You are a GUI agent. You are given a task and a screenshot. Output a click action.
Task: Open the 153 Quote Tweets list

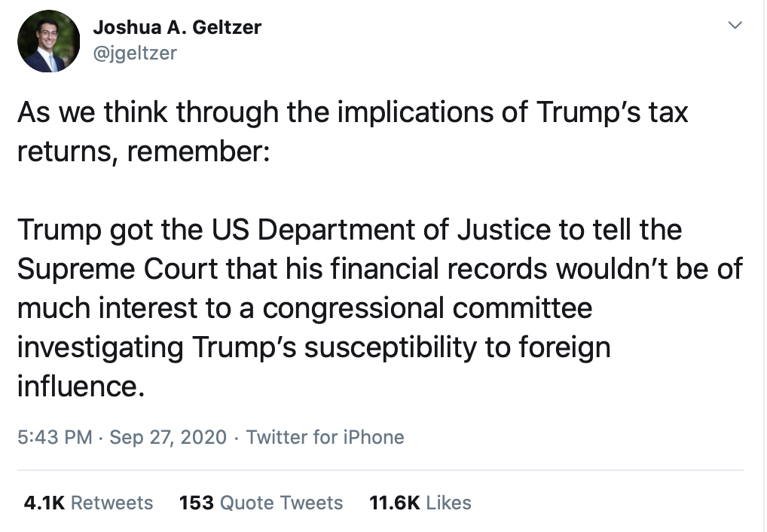point(261,503)
